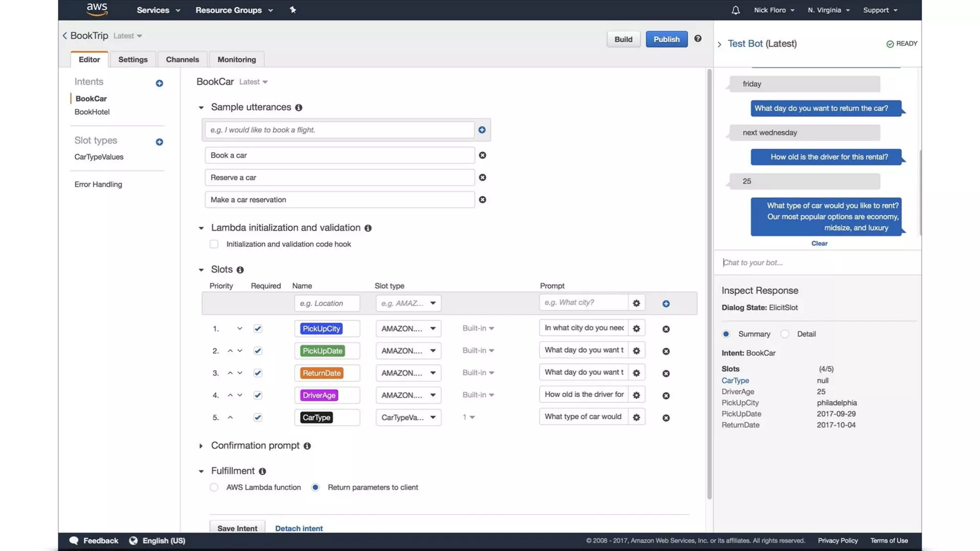Open the Channels tab

click(182, 59)
